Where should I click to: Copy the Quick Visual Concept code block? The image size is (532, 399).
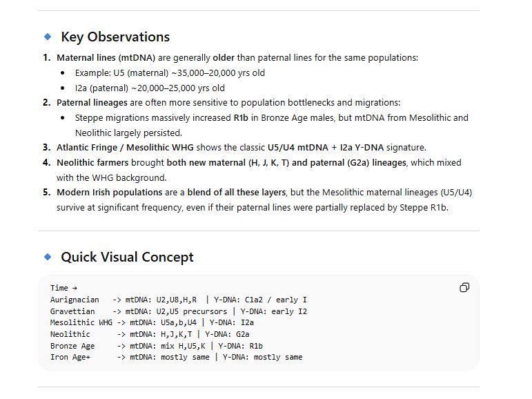tap(464, 288)
